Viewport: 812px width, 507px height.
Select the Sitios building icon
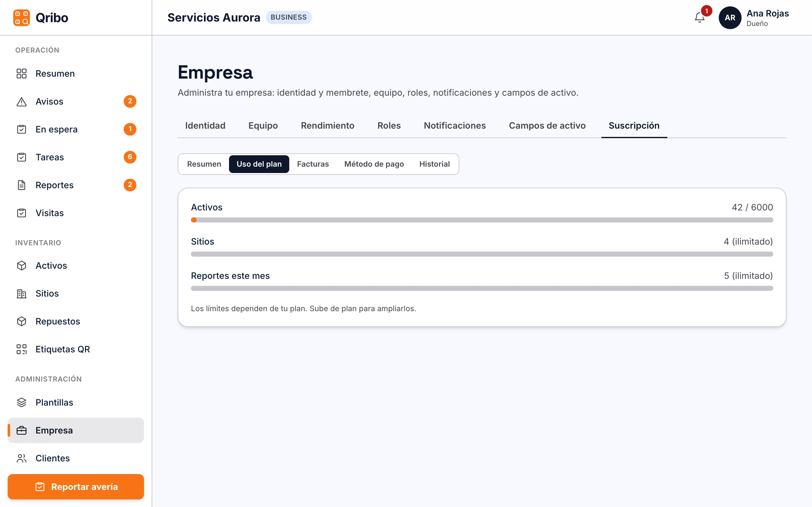(22, 293)
